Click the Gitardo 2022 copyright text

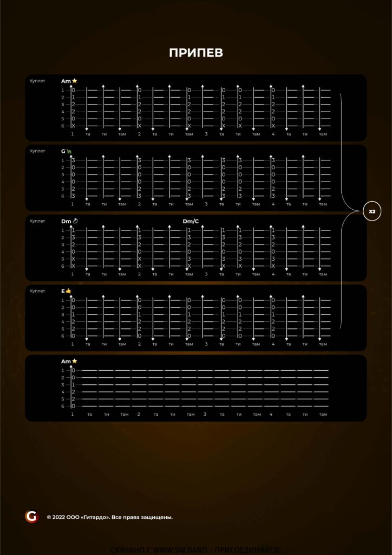pos(110,517)
